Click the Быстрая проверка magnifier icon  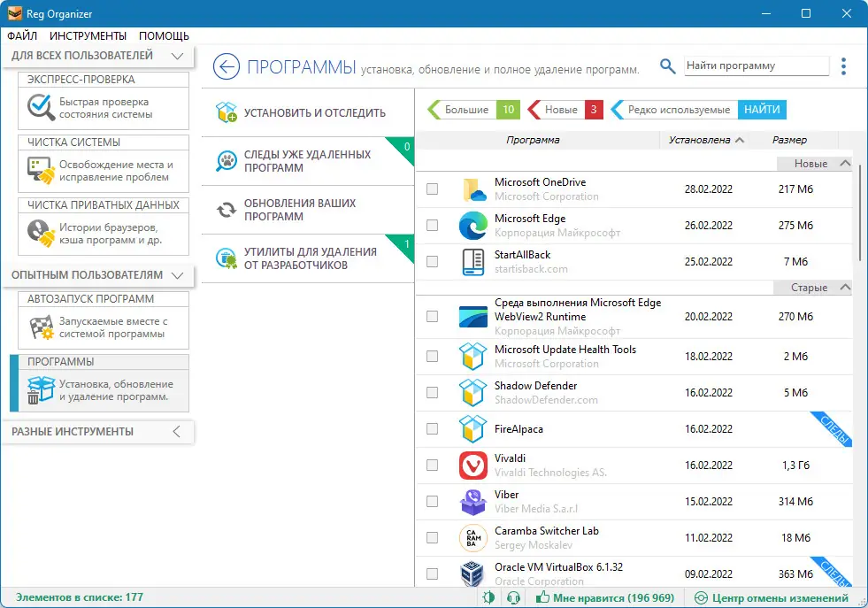click(x=41, y=107)
